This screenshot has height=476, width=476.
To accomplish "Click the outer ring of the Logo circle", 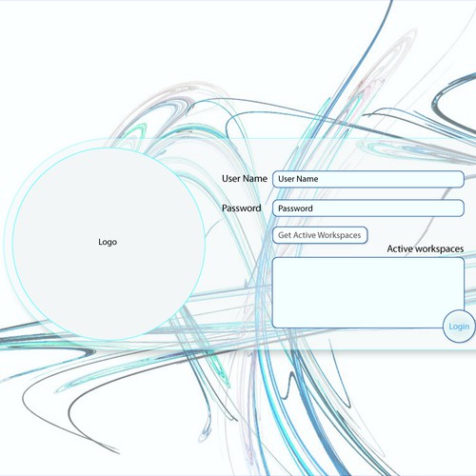I will [9, 244].
